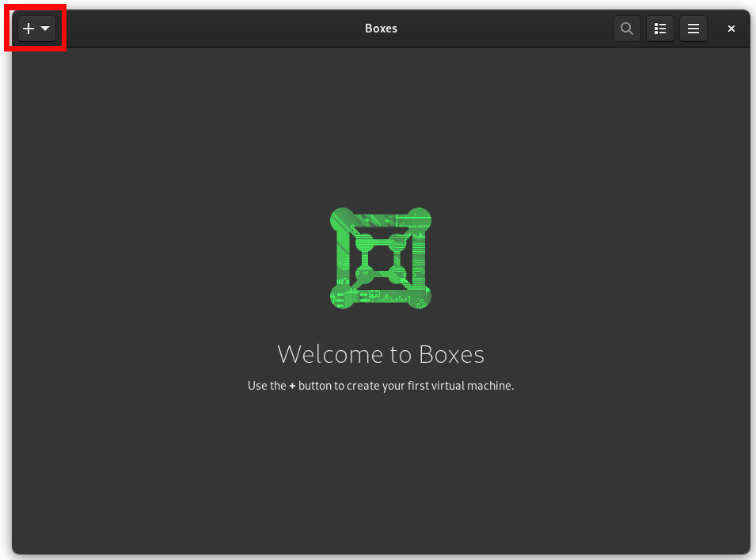Screen dimensions: 756x560
Task: Close the Boxes window
Action: [731, 29]
